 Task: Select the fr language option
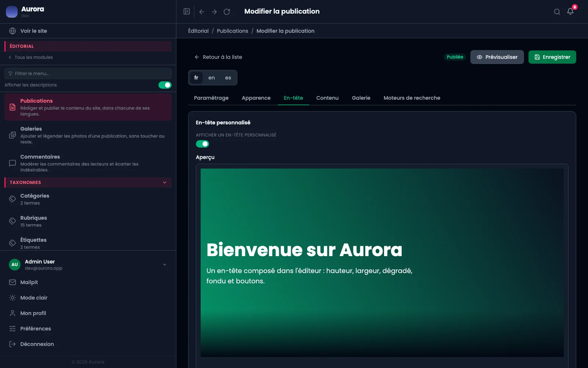click(x=196, y=78)
